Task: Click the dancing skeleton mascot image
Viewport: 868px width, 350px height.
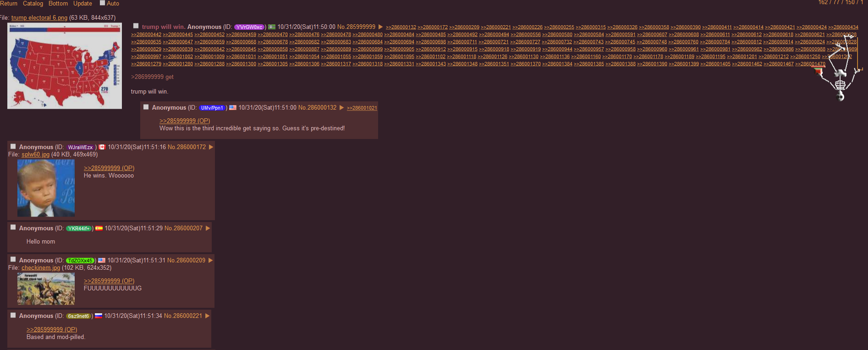Action: (838, 69)
